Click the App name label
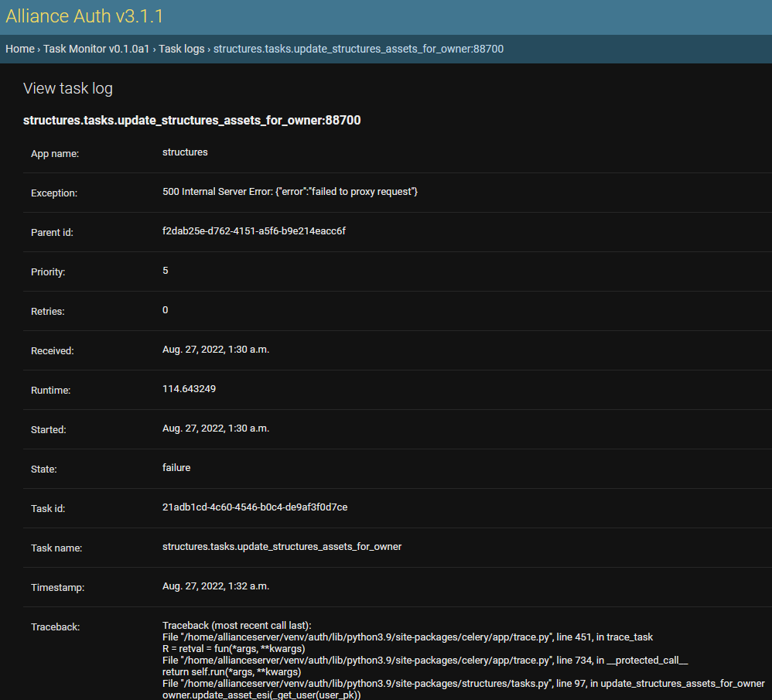Screen dimensions: 772x700 point(55,154)
